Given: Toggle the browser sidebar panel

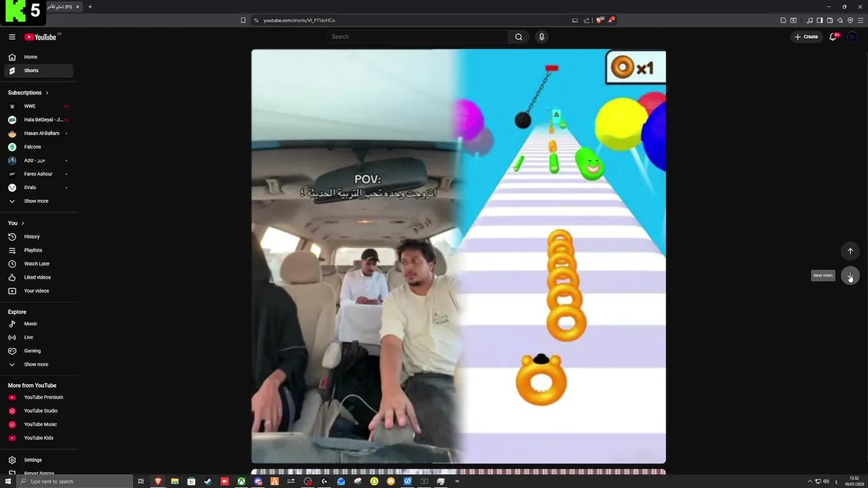Looking at the screenshot, I should click(820, 20).
